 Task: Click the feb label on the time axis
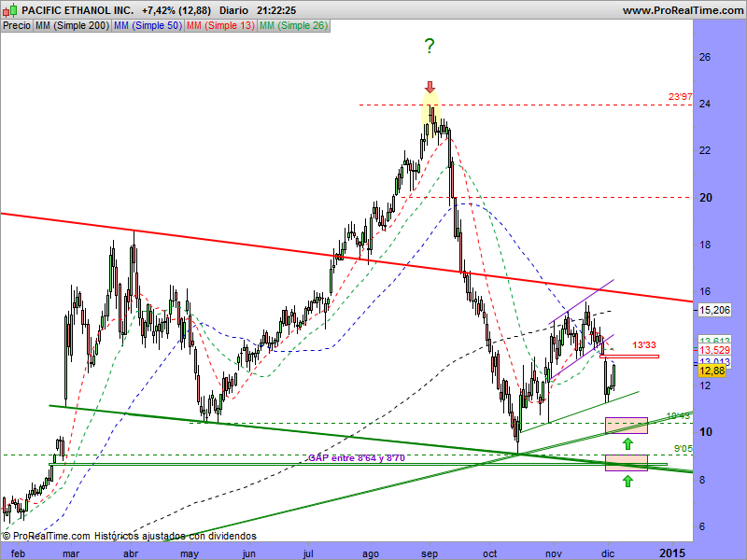[x=18, y=553]
